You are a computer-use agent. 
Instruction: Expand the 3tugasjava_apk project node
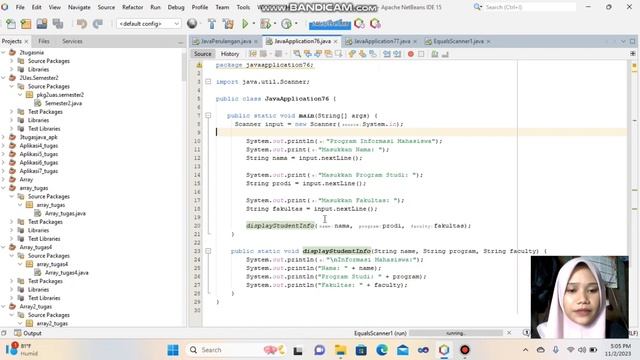pyautogui.click(x=4, y=137)
